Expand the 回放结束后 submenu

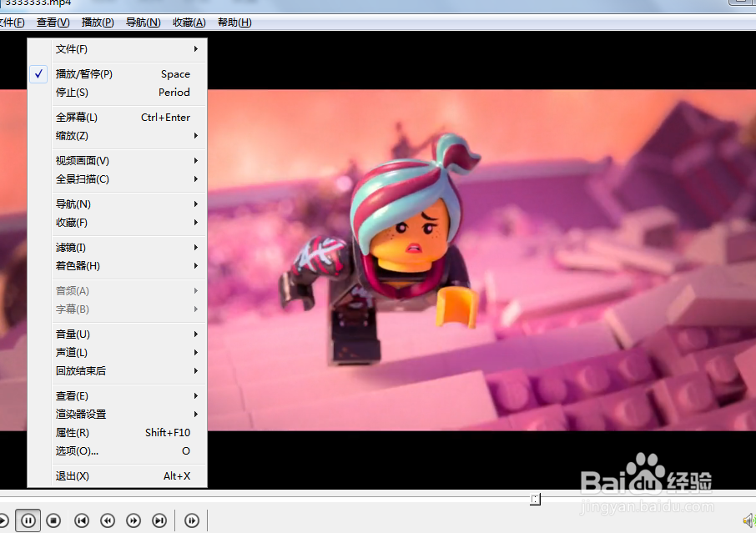tap(117, 371)
